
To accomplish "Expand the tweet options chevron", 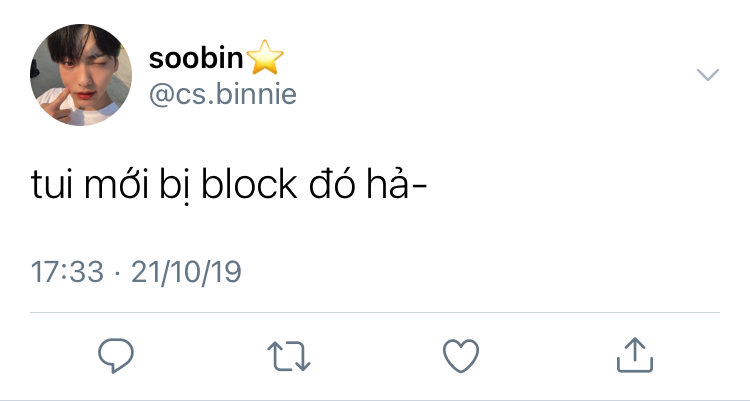I will point(708,75).
